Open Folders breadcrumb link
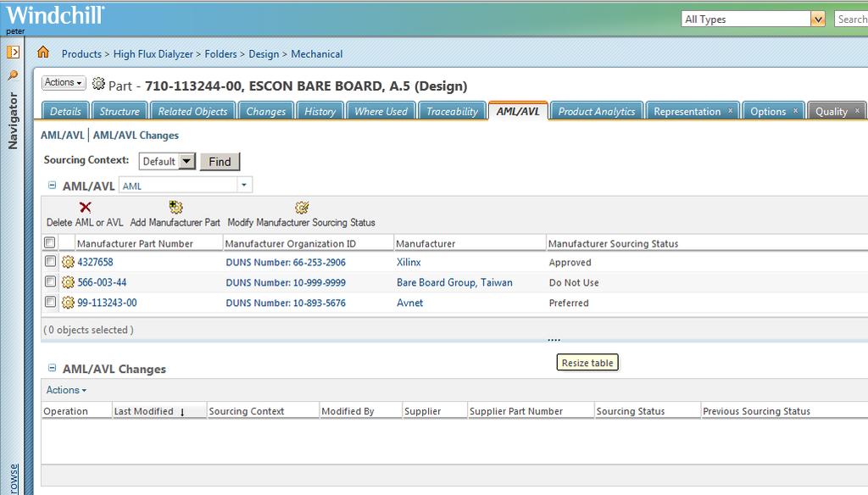 coord(221,53)
